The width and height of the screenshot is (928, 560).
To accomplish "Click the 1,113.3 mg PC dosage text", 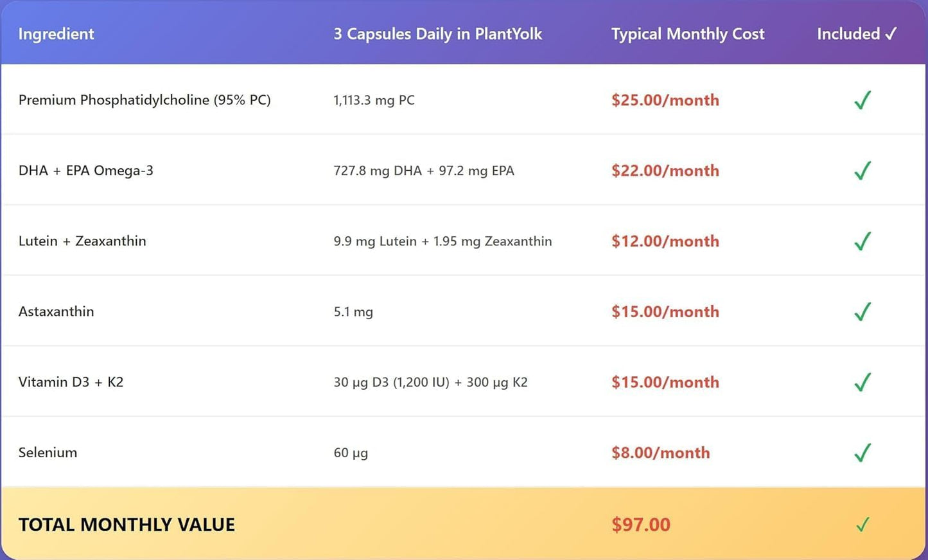I will tap(374, 100).
